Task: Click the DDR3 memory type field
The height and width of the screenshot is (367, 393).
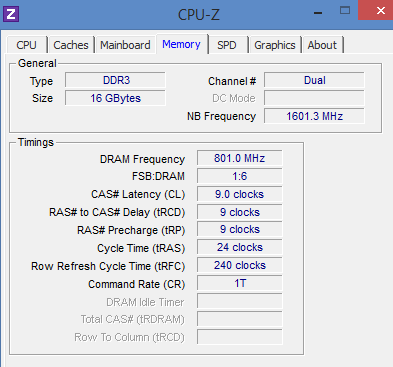Action: 115,80
